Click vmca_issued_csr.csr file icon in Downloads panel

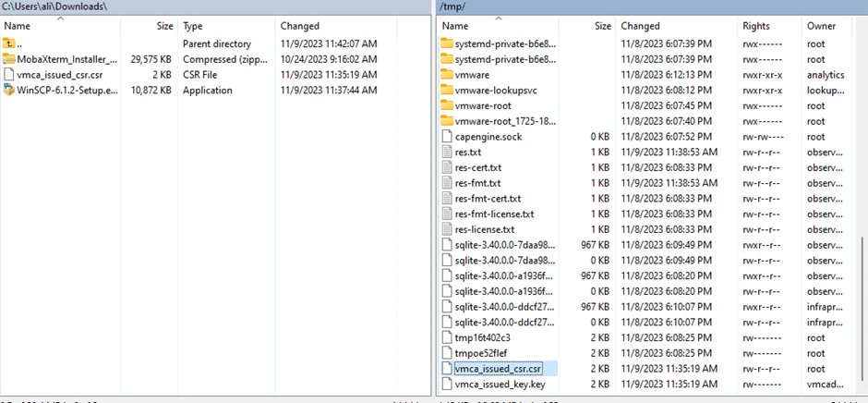tap(10, 75)
